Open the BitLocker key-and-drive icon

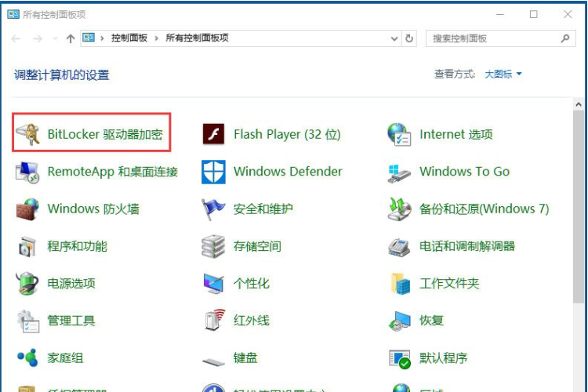pos(27,134)
